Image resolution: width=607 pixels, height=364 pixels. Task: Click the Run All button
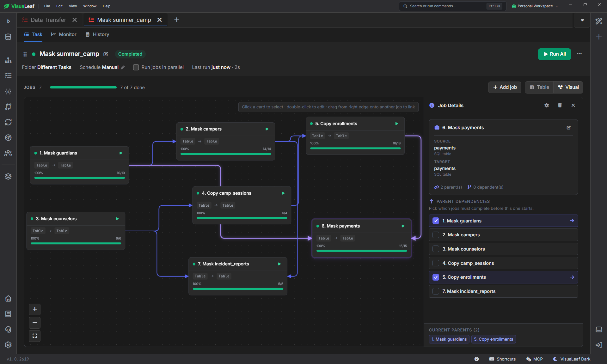(x=555, y=54)
